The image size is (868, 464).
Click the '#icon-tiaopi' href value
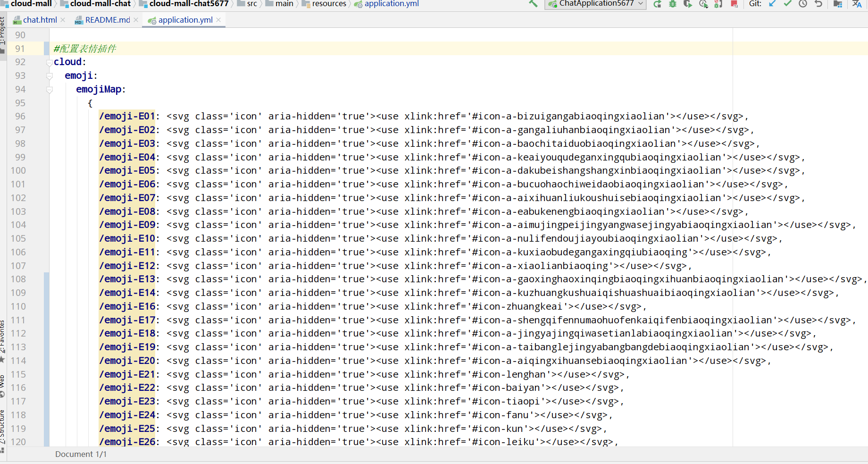[506, 401]
